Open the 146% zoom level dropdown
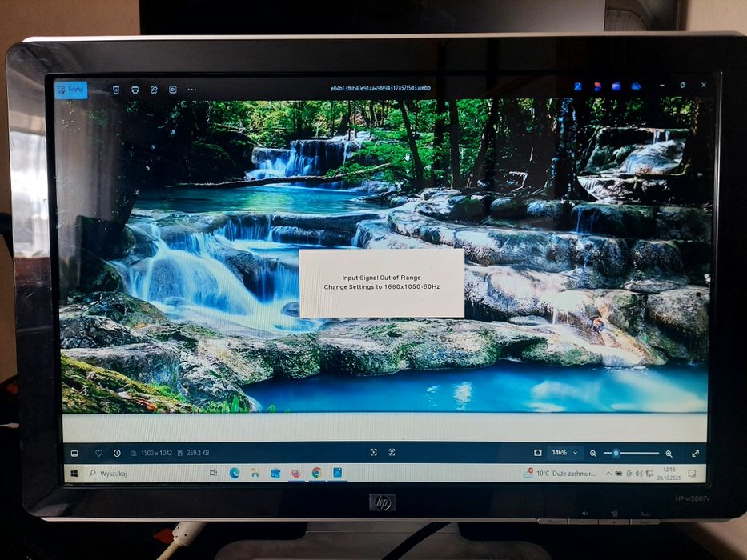This screenshot has width=747, height=560. pos(564,452)
